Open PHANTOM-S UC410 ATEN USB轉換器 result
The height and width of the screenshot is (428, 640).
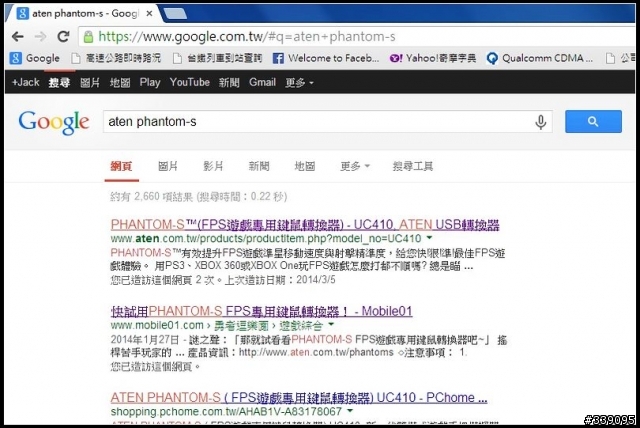tap(305, 225)
